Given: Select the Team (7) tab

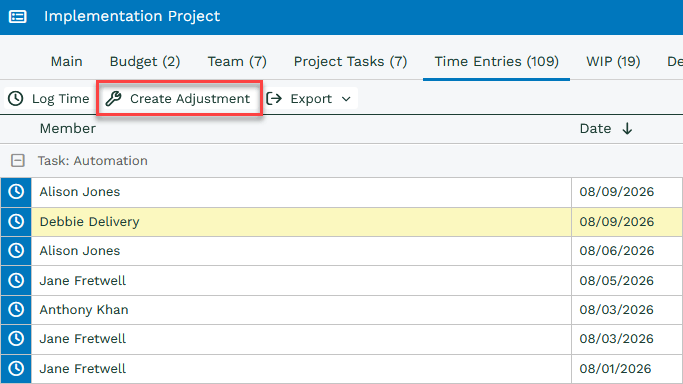Looking at the screenshot, I should click(237, 61).
